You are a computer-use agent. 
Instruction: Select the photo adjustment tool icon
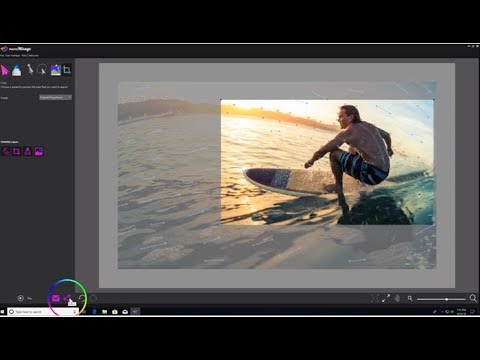click(x=55, y=70)
